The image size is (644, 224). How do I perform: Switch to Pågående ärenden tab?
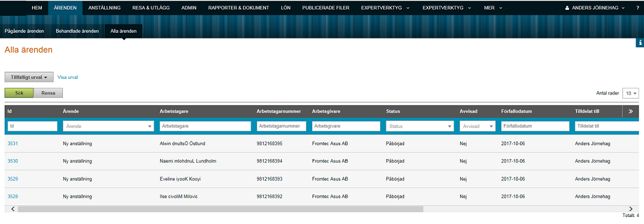(24, 32)
